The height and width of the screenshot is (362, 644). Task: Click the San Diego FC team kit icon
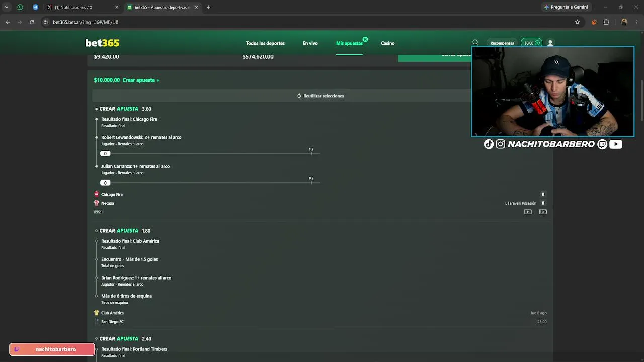(x=97, y=322)
